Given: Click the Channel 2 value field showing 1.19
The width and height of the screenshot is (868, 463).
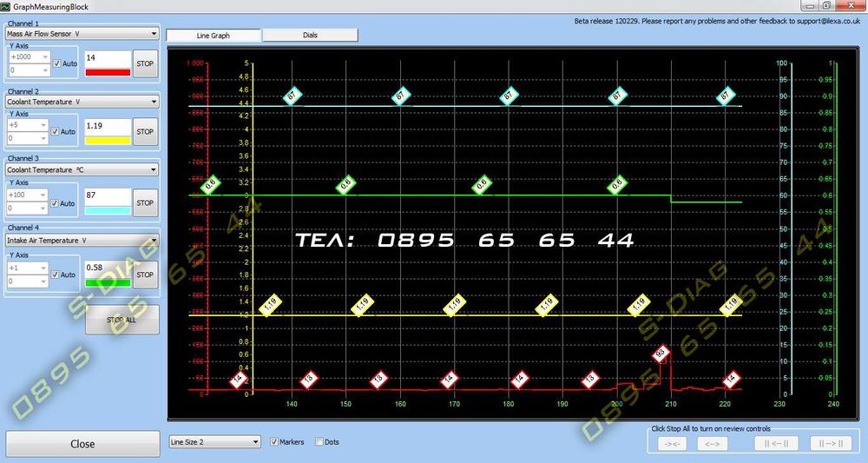Looking at the screenshot, I should [x=108, y=127].
